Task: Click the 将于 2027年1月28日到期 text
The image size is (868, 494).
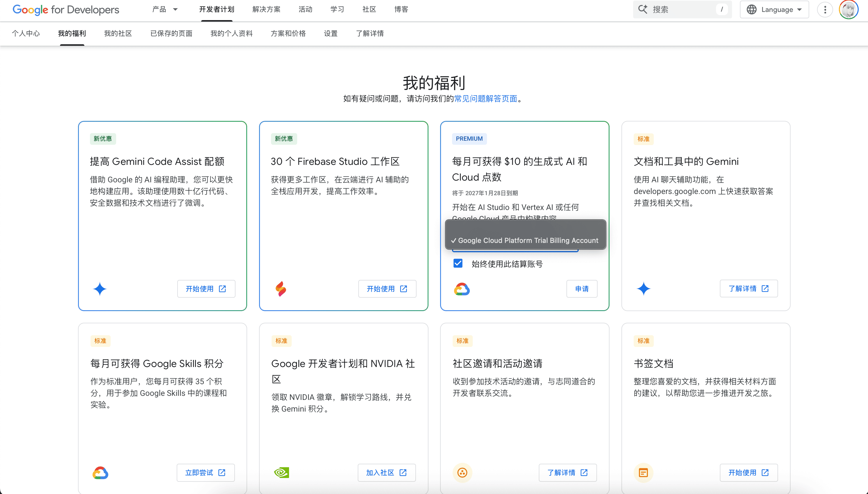Action: tap(485, 193)
